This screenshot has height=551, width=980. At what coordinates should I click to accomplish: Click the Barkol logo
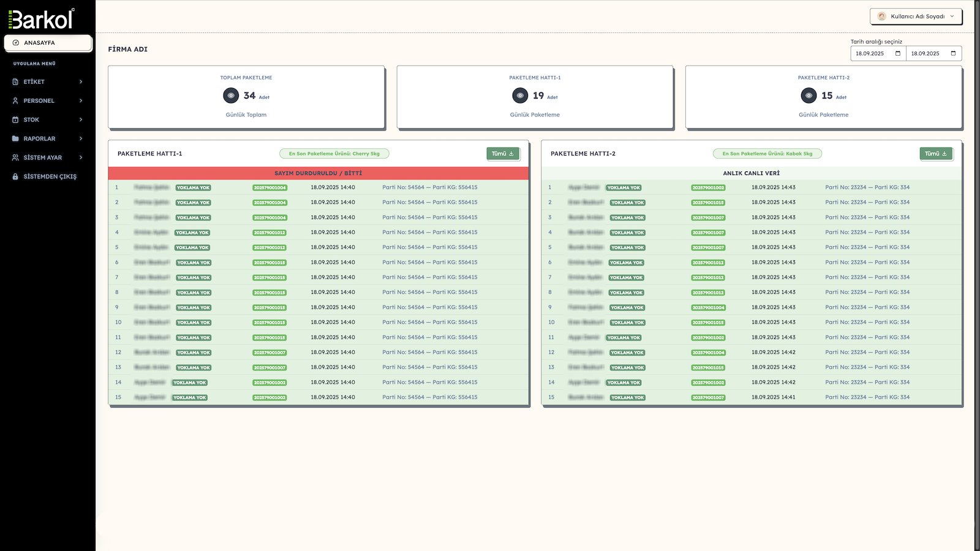42,19
